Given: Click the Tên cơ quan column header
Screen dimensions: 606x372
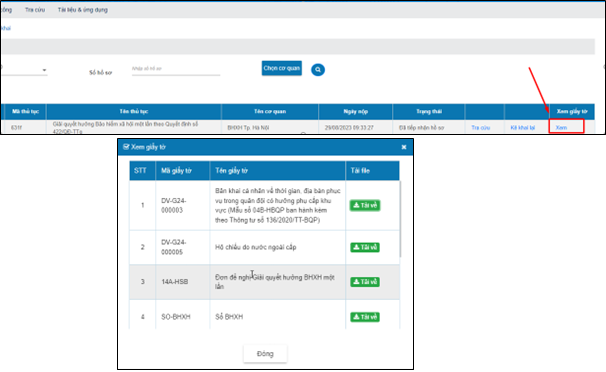Looking at the screenshot, I should click(x=270, y=112).
